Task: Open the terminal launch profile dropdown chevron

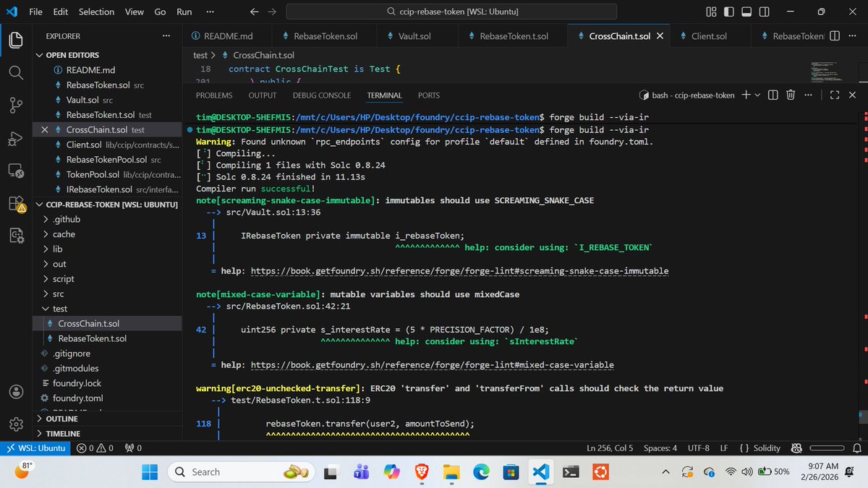Action: 757,95
